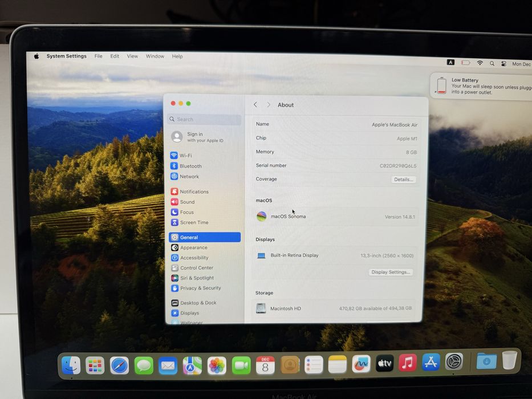Select Network in settings sidebar
This screenshot has height=399, width=532.
(x=205, y=177)
